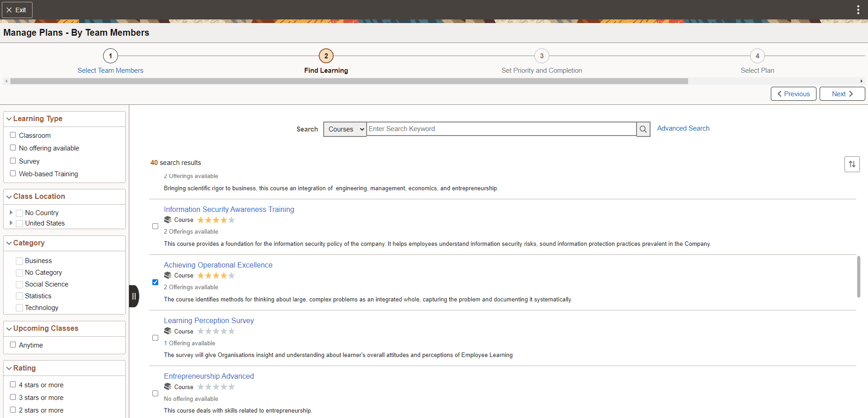Open Advanced Search
This screenshot has height=418, width=868.
coord(683,128)
